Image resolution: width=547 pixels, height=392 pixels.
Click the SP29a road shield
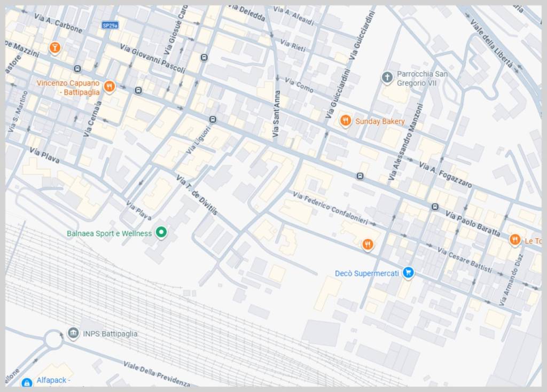coord(109,25)
